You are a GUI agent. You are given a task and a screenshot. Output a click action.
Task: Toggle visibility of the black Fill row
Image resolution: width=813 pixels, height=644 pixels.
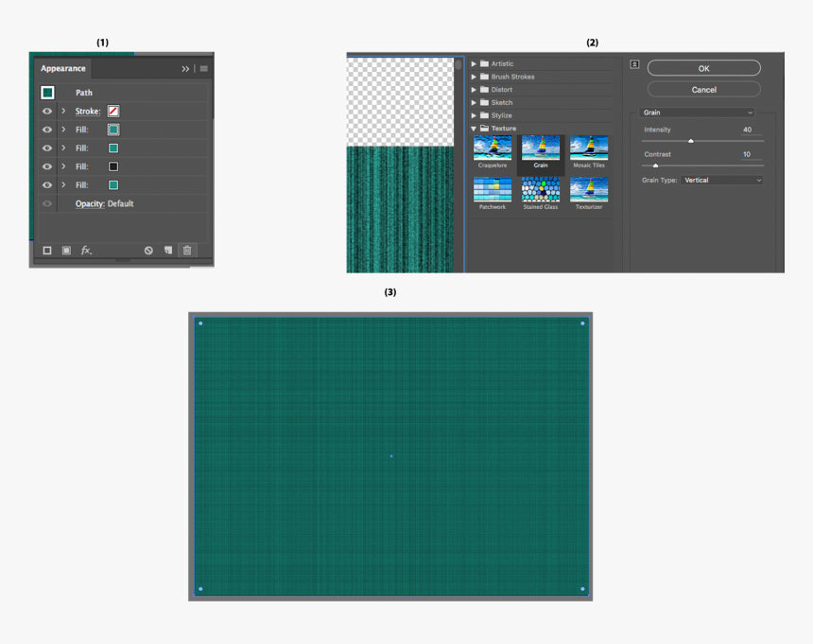tap(47, 166)
